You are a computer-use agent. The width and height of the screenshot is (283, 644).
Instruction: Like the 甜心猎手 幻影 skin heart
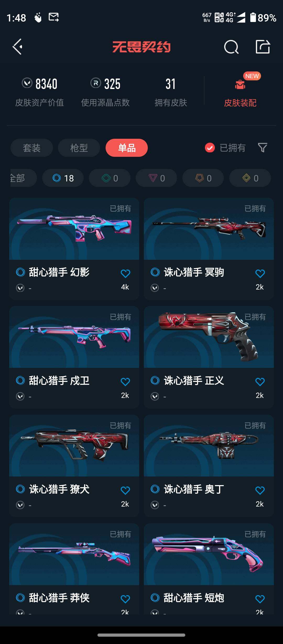pos(125,274)
